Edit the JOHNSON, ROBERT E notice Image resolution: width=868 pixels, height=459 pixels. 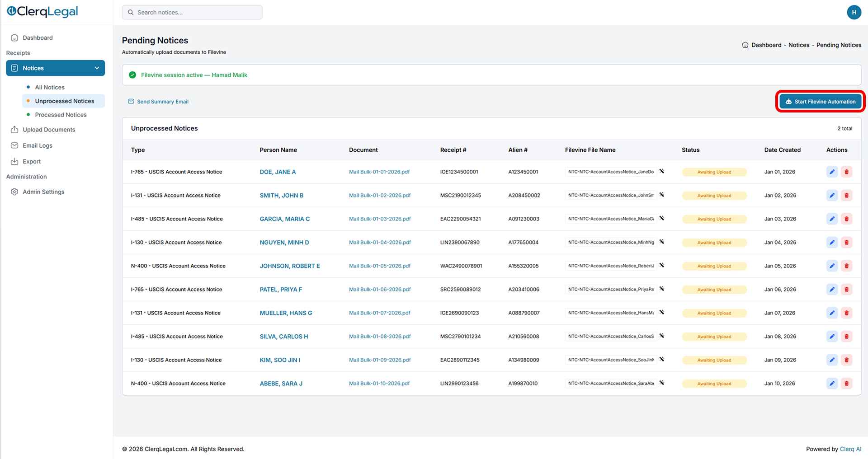click(x=832, y=266)
